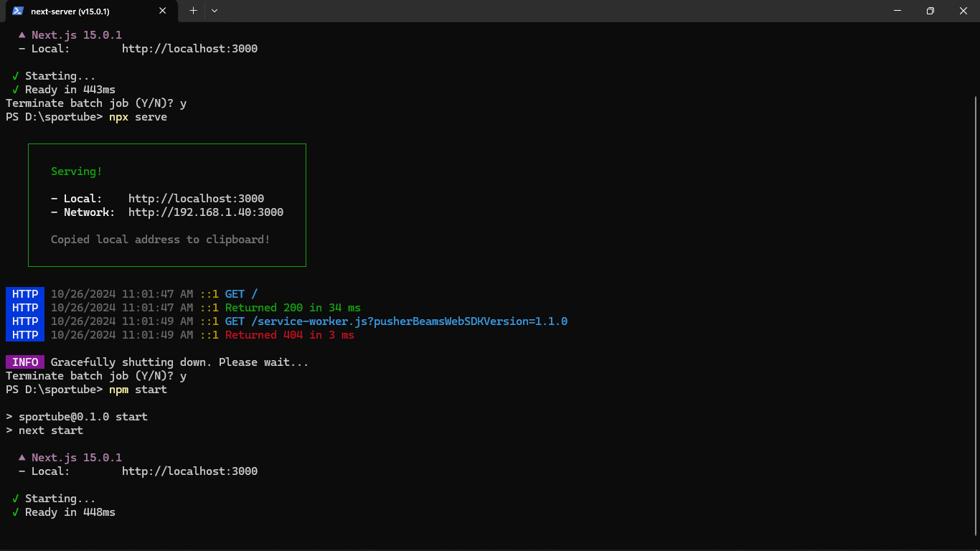Click the "Next.js 15.0.1" heading at the top

point(77,35)
